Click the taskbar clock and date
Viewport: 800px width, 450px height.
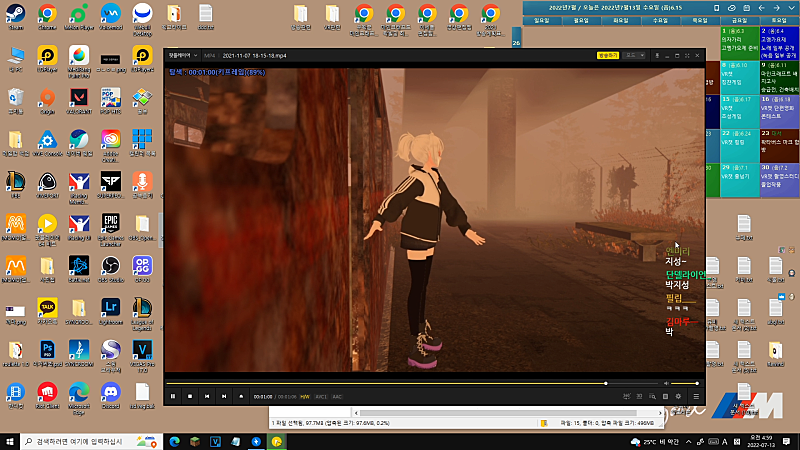click(x=761, y=441)
